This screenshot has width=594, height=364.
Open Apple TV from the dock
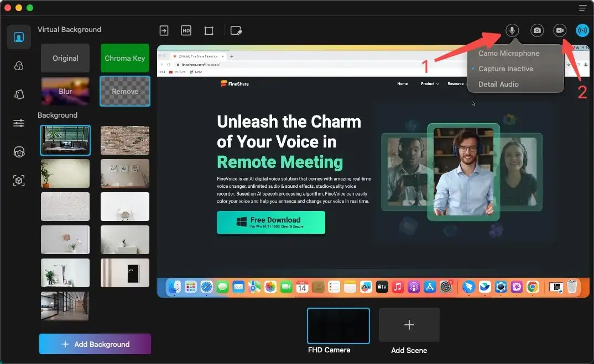382,287
